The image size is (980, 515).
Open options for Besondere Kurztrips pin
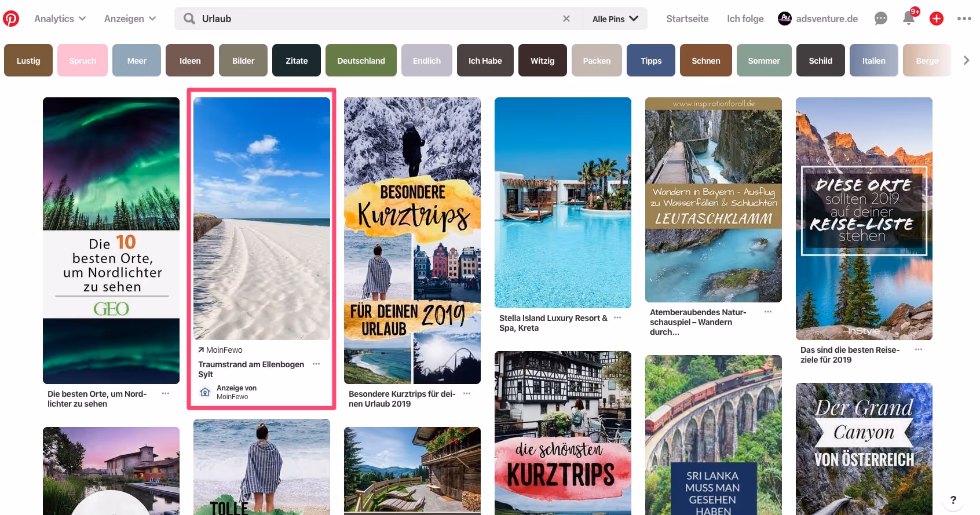(x=467, y=393)
